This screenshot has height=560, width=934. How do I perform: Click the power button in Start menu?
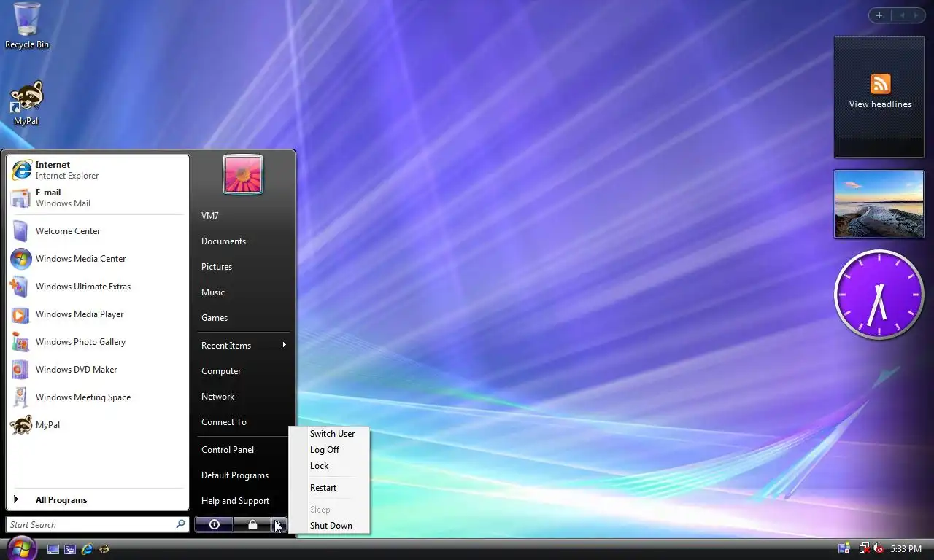click(214, 524)
